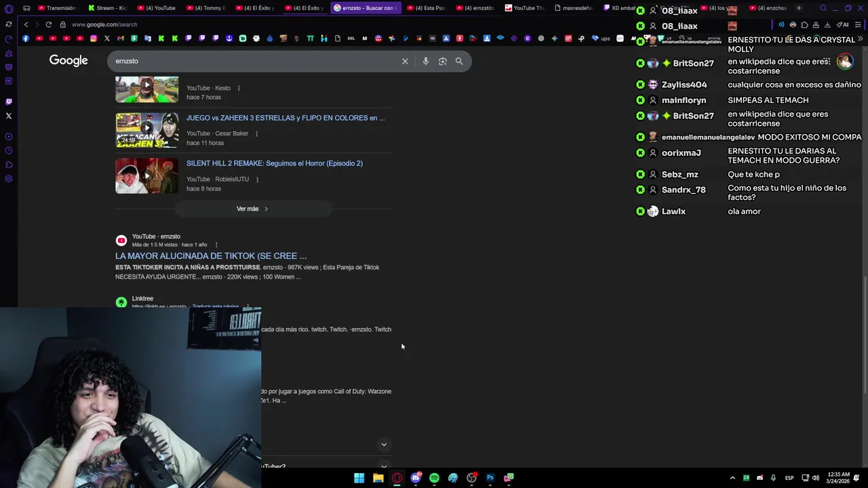Open the Gmail bookmark
The image size is (868, 488).
[121, 39]
